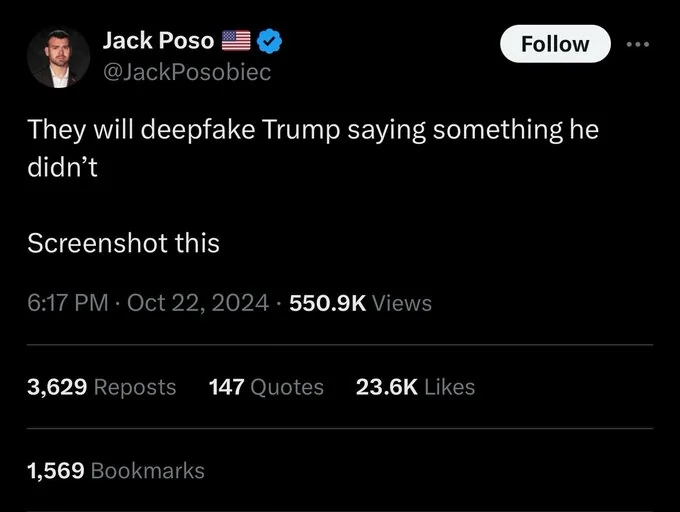Viewport: 680px width, 512px height.
Task: Click the 6:17 PM timestamp
Action: point(68,302)
